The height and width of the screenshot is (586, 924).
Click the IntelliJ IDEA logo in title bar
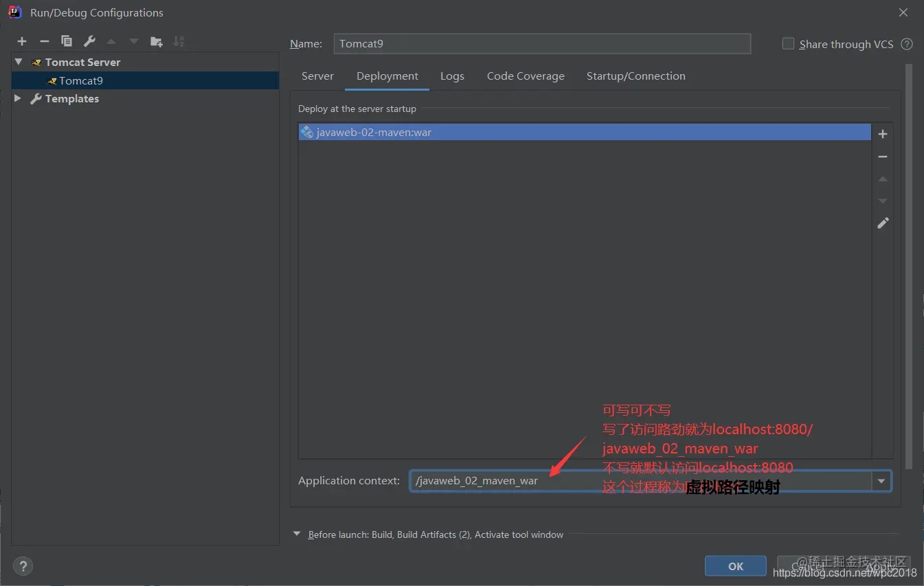pos(14,12)
